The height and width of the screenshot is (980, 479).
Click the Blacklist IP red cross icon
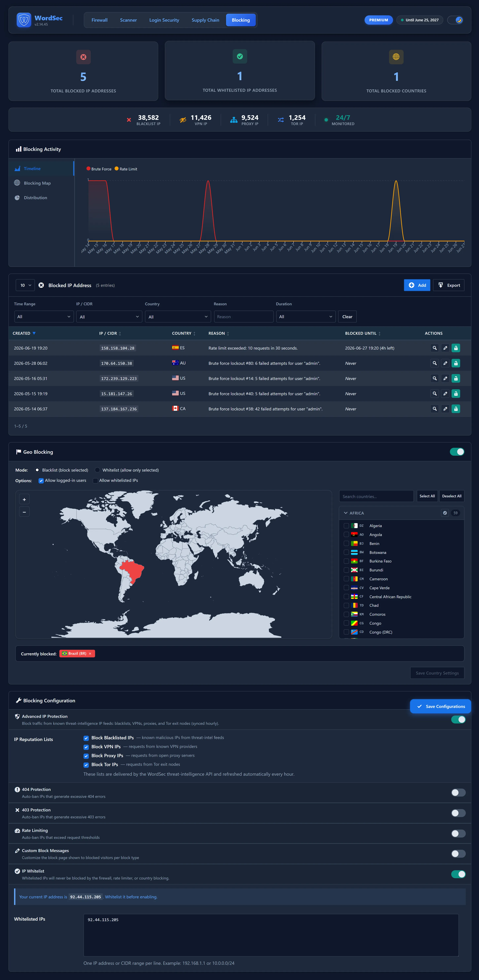tap(129, 120)
